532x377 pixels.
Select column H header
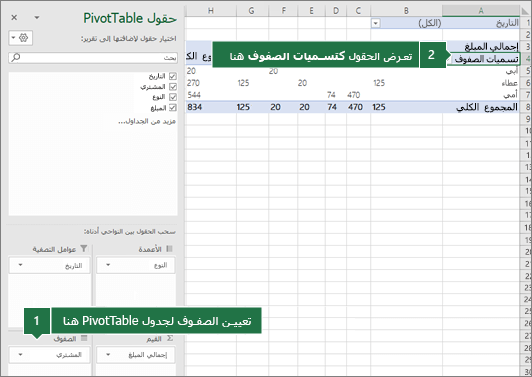click(x=211, y=11)
